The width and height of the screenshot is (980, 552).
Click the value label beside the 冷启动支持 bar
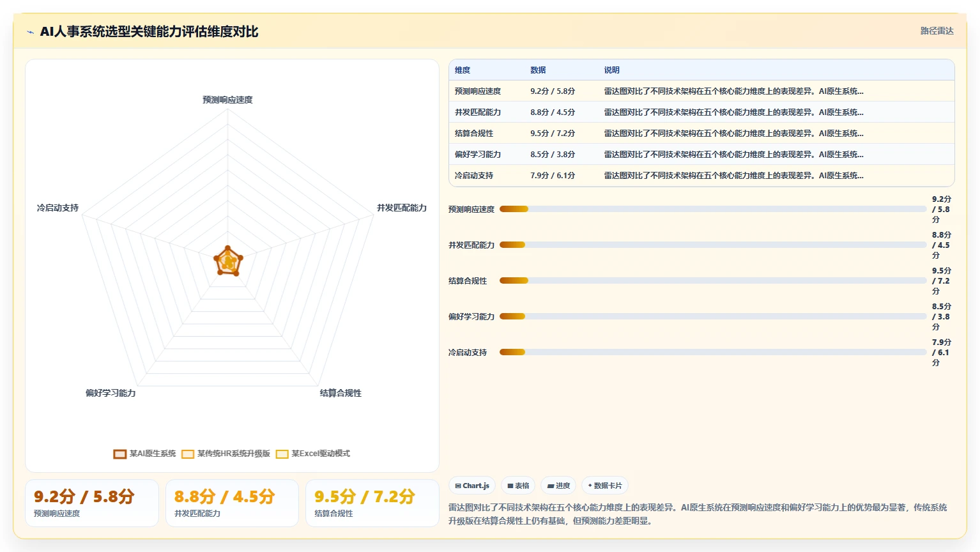tap(941, 353)
